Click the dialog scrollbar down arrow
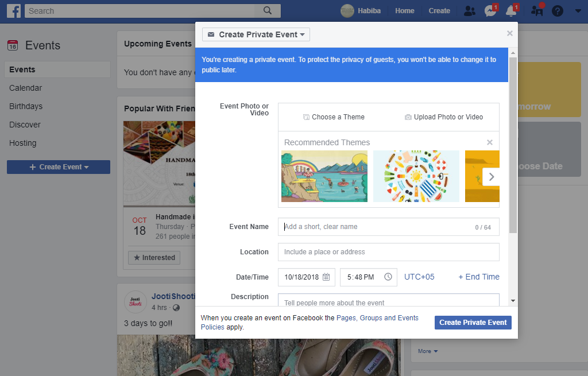This screenshot has height=376, width=588. coord(513,301)
